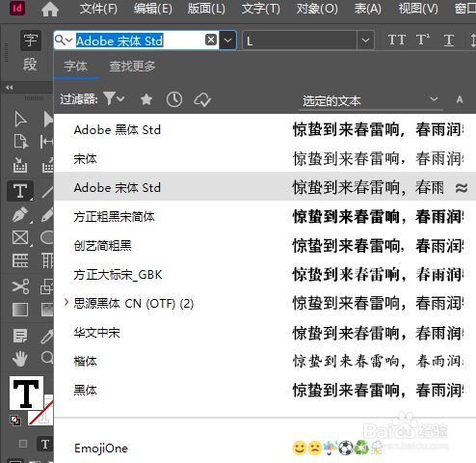Select the Gradient Swatch tool
Screen dimensions: 476x463
tap(20, 310)
